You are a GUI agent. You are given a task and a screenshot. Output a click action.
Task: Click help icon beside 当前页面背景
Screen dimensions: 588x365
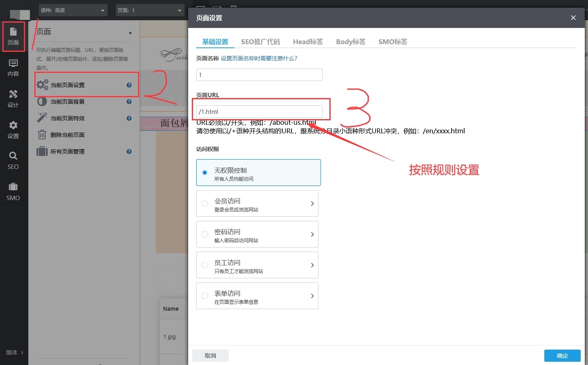[129, 102]
